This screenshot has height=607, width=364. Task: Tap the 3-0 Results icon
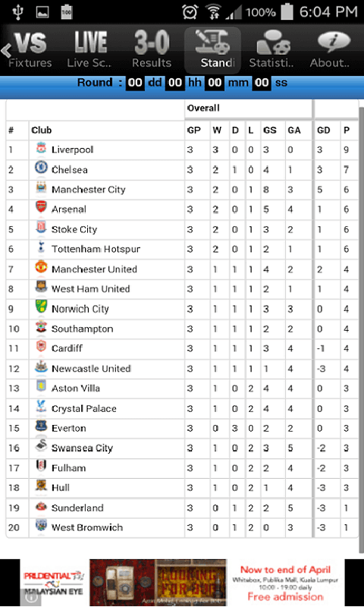click(152, 42)
